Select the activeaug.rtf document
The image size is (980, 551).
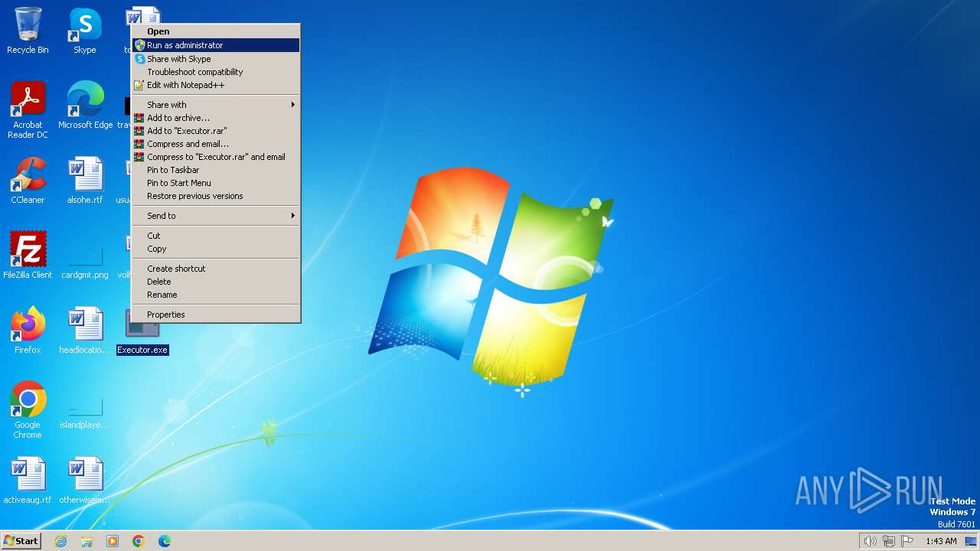pos(28,481)
